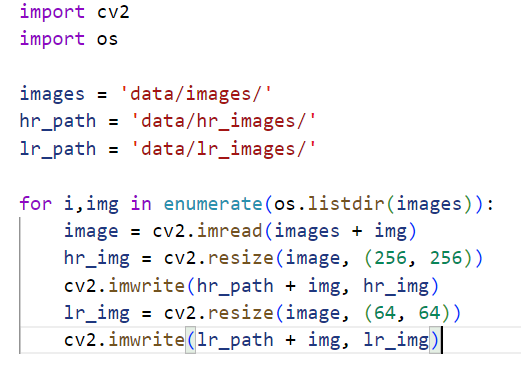
Task: Click on os.listdir in loop header
Action: click(x=329, y=203)
